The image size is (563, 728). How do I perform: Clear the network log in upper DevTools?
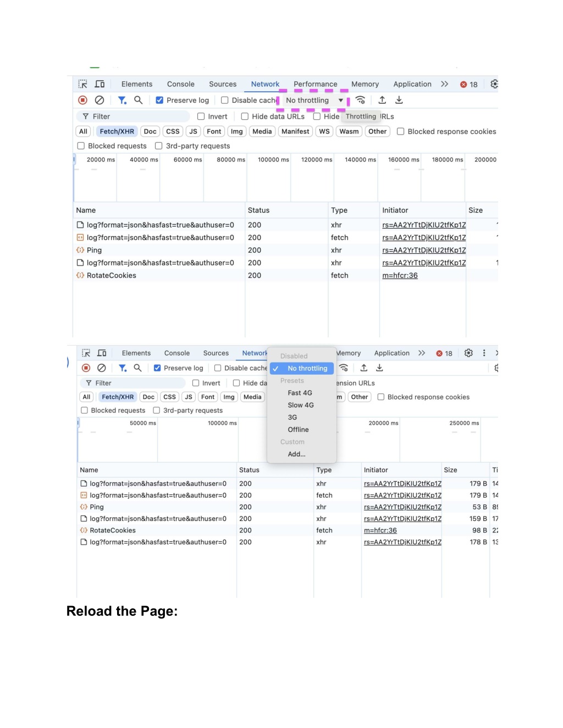click(100, 100)
